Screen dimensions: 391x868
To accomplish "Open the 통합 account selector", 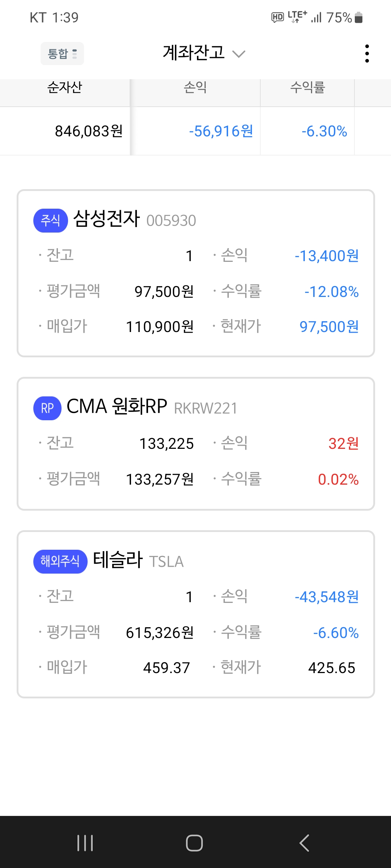I will coord(62,54).
